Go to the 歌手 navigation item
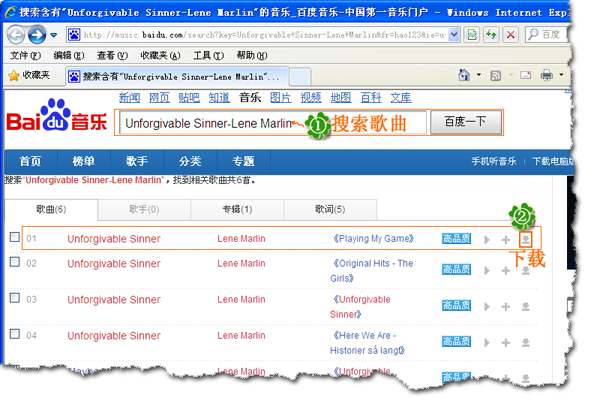 (x=137, y=162)
